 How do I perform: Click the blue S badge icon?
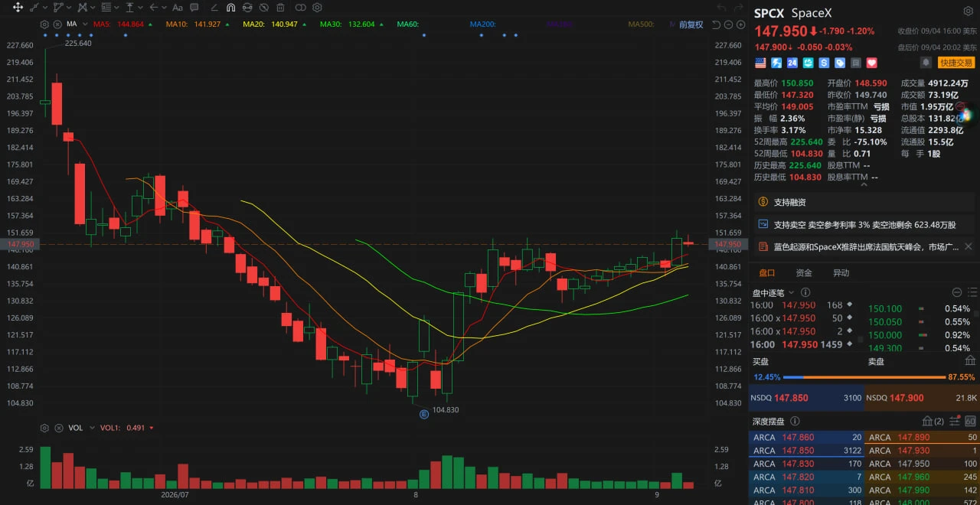[x=824, y=63]
